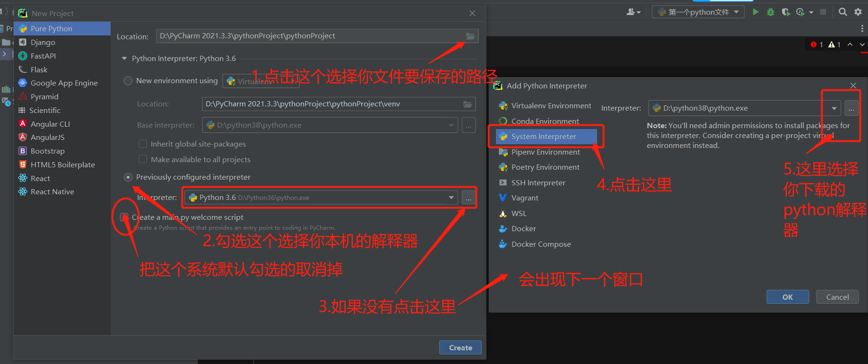Open the Python 3.6 interpreter dropdown

(321, 198)
